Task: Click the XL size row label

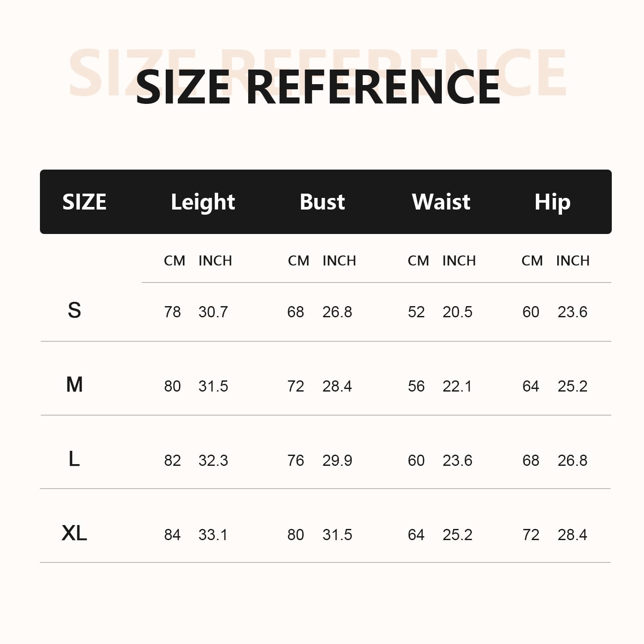Action: tap(74, 533)
